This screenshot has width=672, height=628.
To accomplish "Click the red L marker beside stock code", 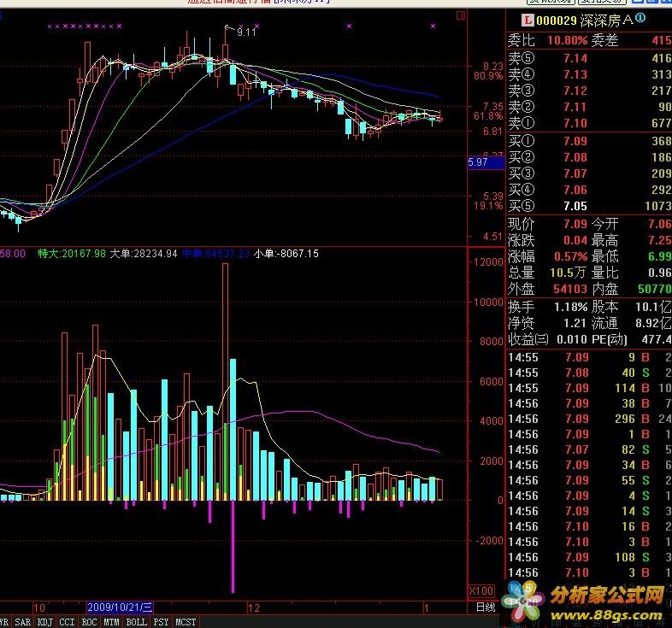I will tap(528, 21).
